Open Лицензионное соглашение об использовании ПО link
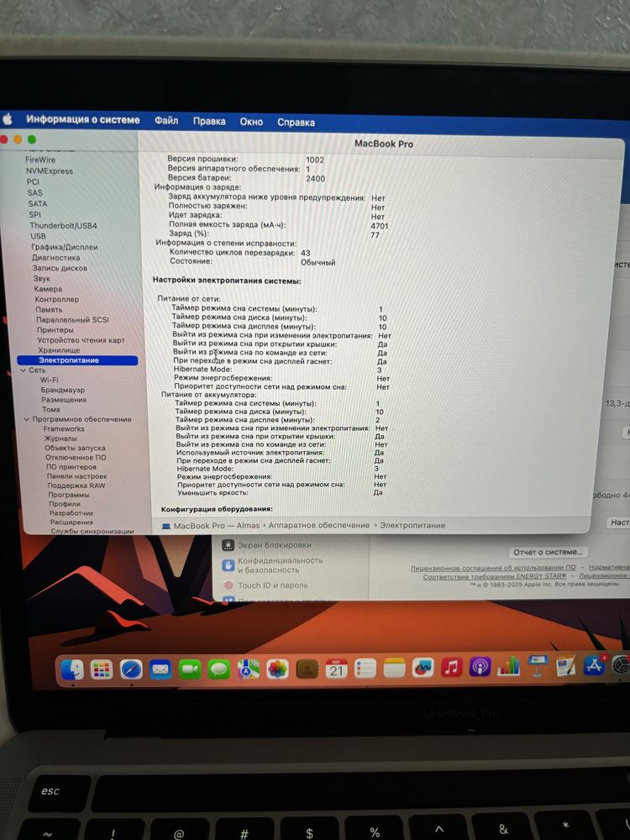This screenshot has height=840, width=630. 493,567
